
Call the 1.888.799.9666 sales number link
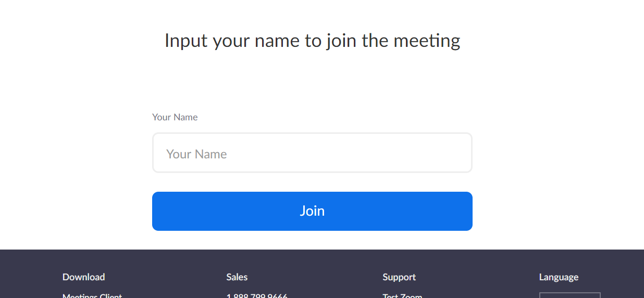click(257, 296)
